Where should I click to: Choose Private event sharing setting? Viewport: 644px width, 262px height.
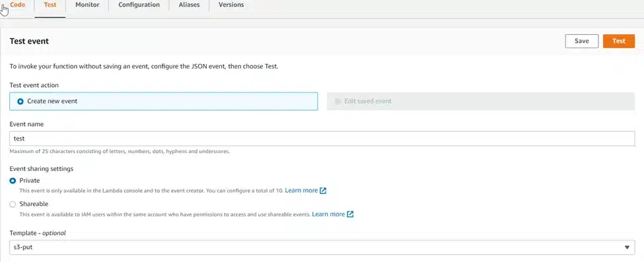(13, 181)
